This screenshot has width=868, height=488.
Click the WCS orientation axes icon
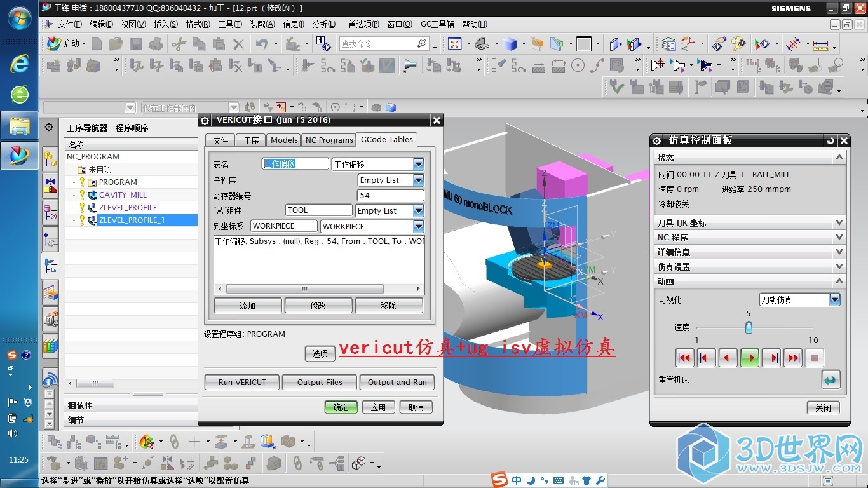pyautogui.click(x=688, y=44)
